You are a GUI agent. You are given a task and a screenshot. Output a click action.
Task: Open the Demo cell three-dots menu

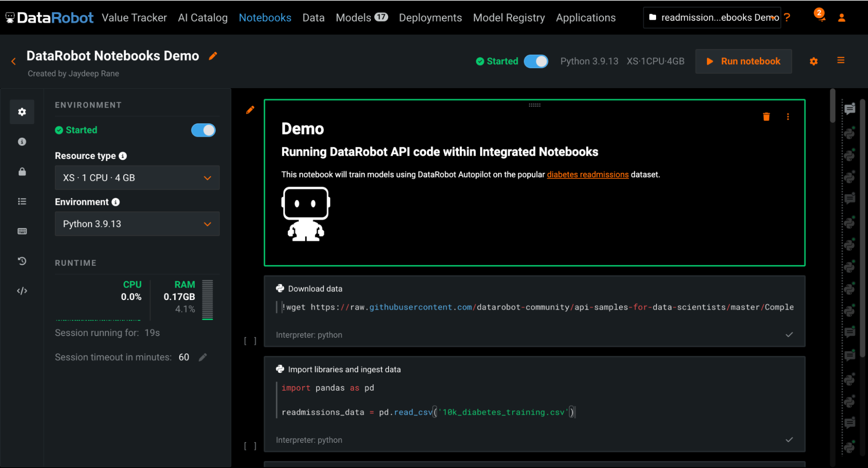(x=788, y=117)
